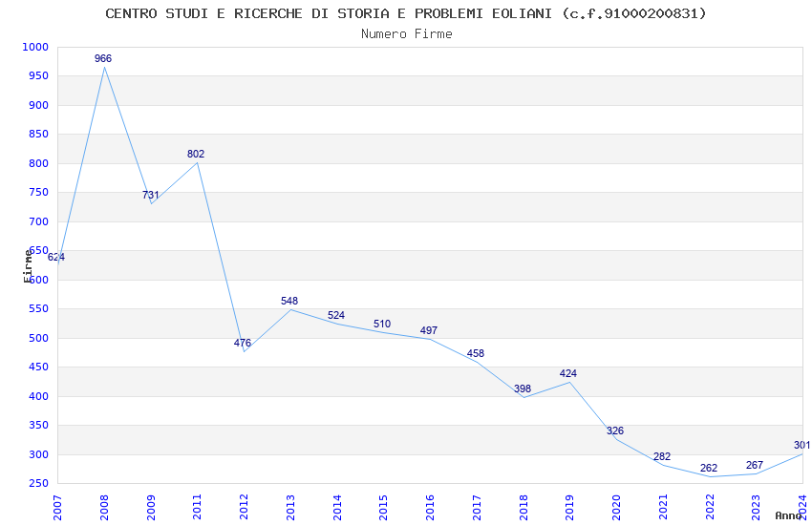
Task: Click x-axis year 2009
Action: point(151,508)
